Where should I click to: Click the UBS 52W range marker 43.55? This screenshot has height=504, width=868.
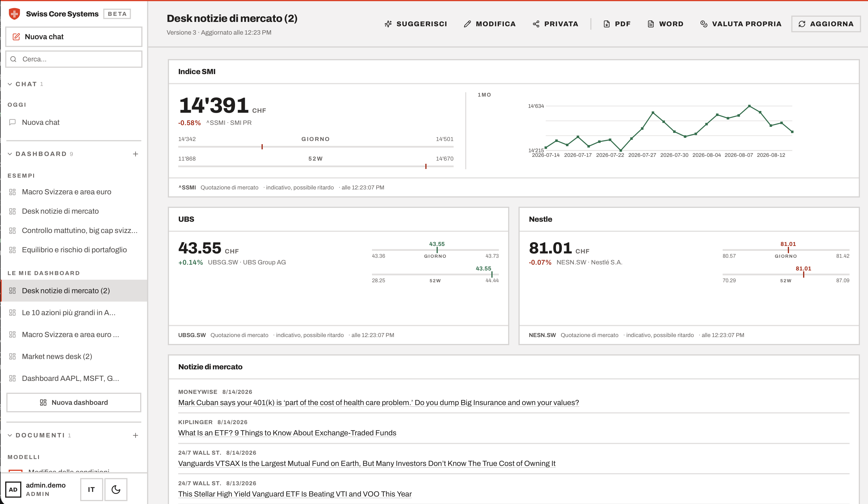(x=492, y=274)
